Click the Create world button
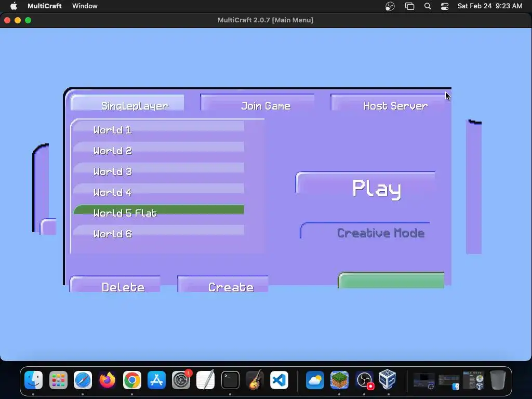 click(222, 284)
